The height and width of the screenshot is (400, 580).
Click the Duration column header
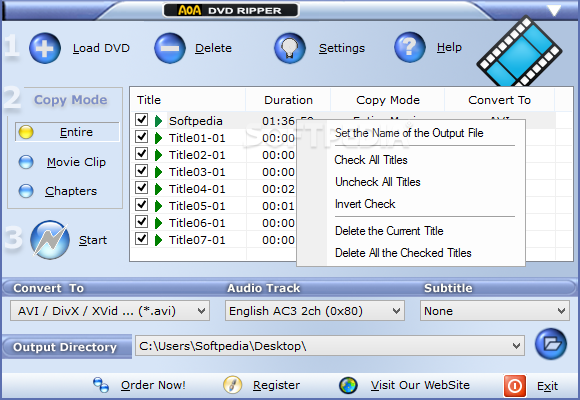(x=288, y=100)
